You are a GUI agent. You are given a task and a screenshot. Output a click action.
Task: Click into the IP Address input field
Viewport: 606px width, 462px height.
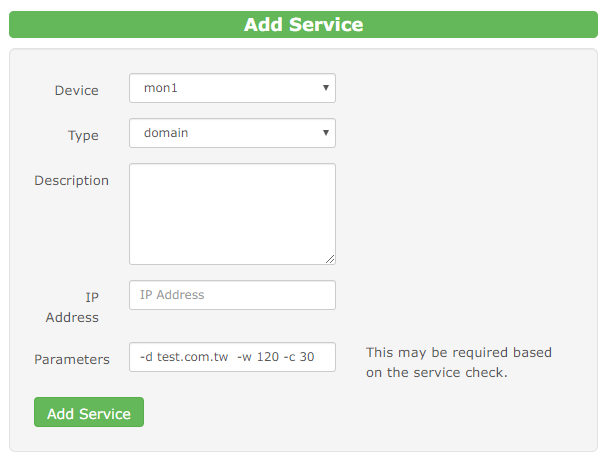pyautogui.click(x=232, y=295)
